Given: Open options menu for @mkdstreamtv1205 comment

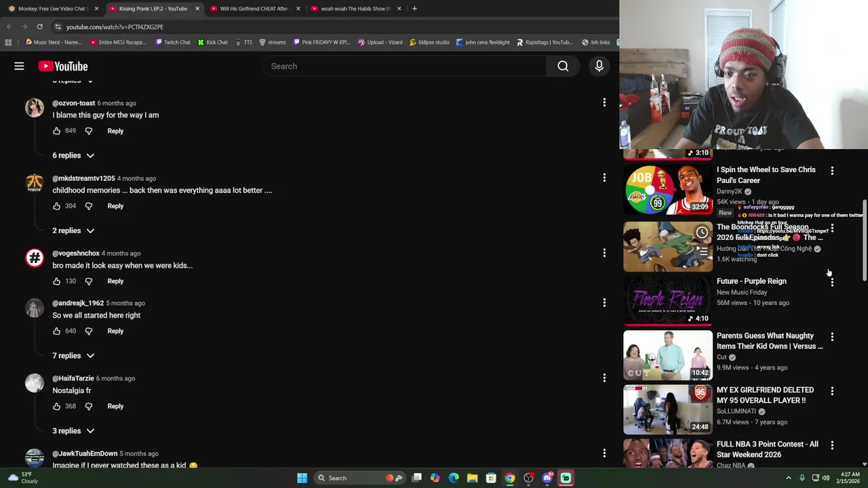Looking at the screenshot, I should [x=604, y=178].
